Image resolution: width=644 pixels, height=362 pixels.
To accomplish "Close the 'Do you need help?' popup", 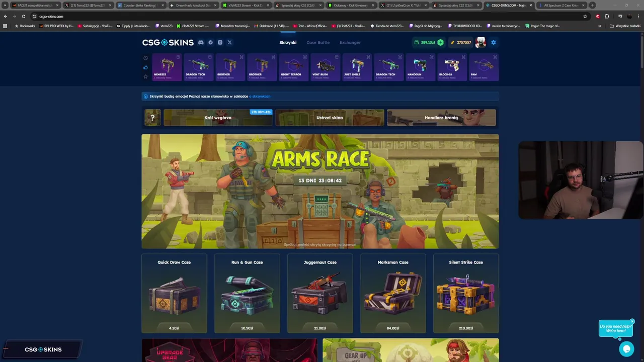I will (632, 321).
